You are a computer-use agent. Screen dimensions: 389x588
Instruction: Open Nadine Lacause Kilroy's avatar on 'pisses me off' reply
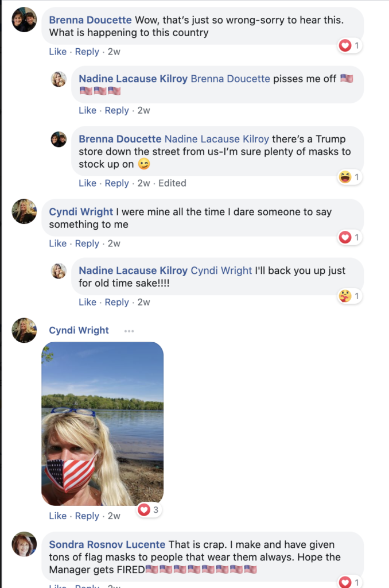(x=59, y=79)
